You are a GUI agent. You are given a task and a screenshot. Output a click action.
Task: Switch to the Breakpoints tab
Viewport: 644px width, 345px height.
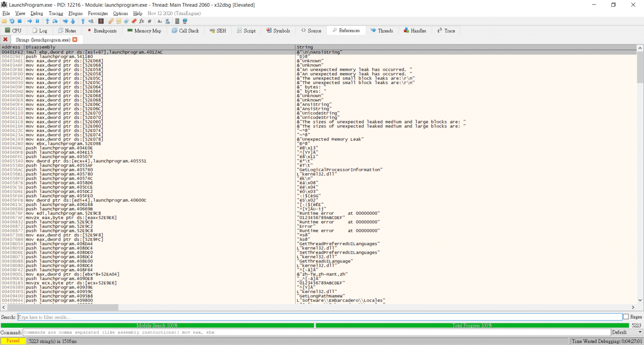102,31
